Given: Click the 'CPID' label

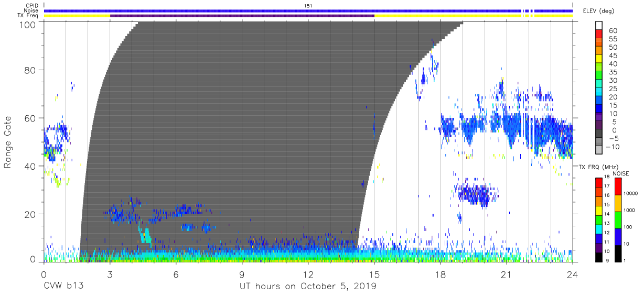Looking at the screenshot, I should (33, 6).
